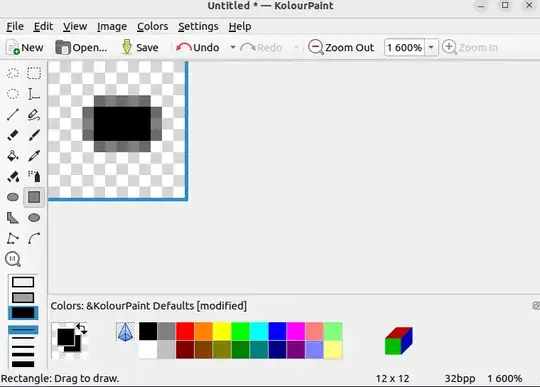Select the Color Picker eyedropper tool
This screenshot has width=540, height=387.
pos(34,156)
